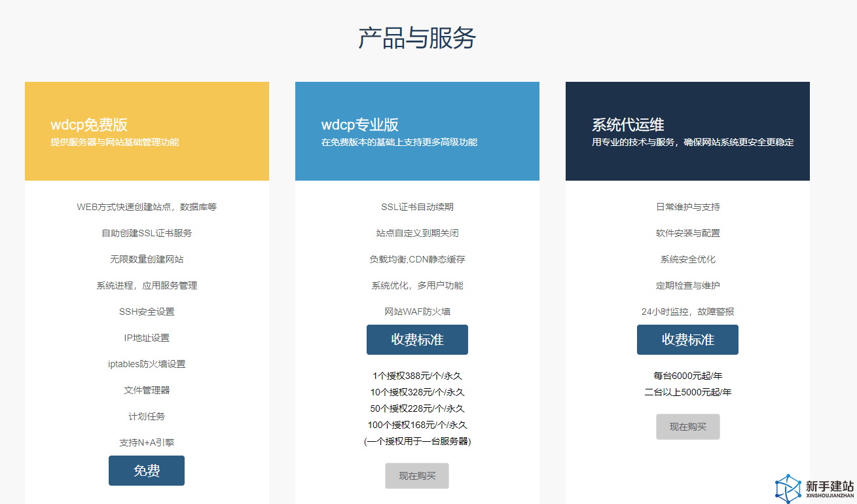Image resolution: width=857 pixels, height=504 pixels.
Task: Click feature 24小时监控，故障警报
Action: point(687,312)
